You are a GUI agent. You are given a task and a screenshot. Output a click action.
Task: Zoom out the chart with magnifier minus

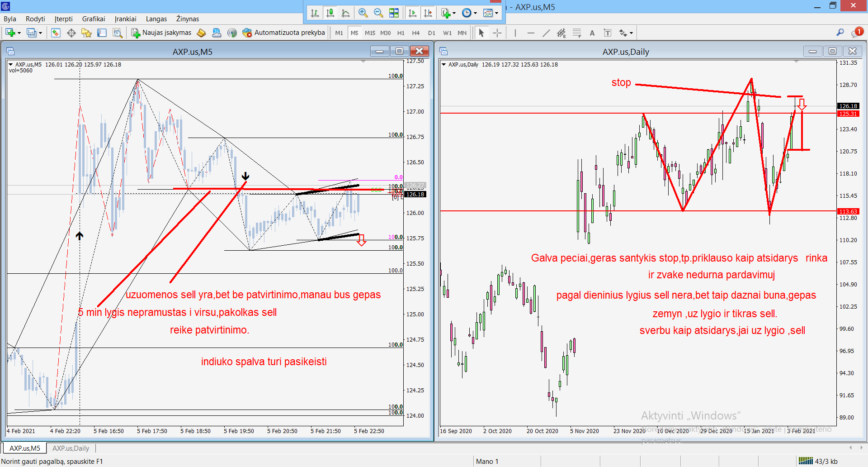click(x=378, y=13)
